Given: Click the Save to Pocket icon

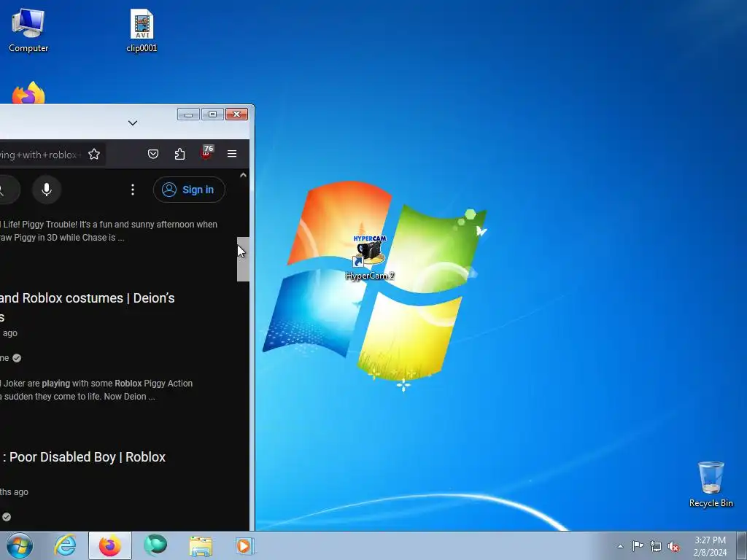Looking at the screenshot, I should click(153, 154).
